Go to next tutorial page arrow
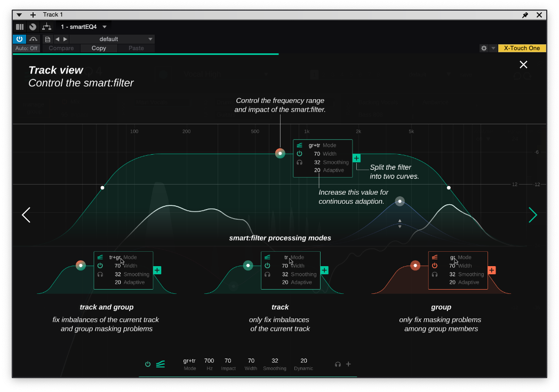The height and width of the screenshot is (392, 559). pyautogui.click(x=533, y=215)
